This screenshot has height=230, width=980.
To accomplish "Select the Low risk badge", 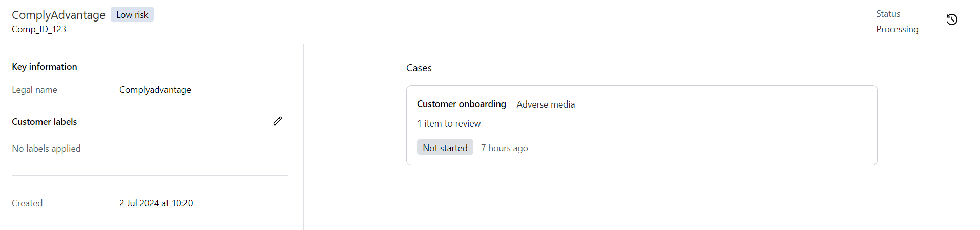I will pyautogui.click(x=132, y=15).
